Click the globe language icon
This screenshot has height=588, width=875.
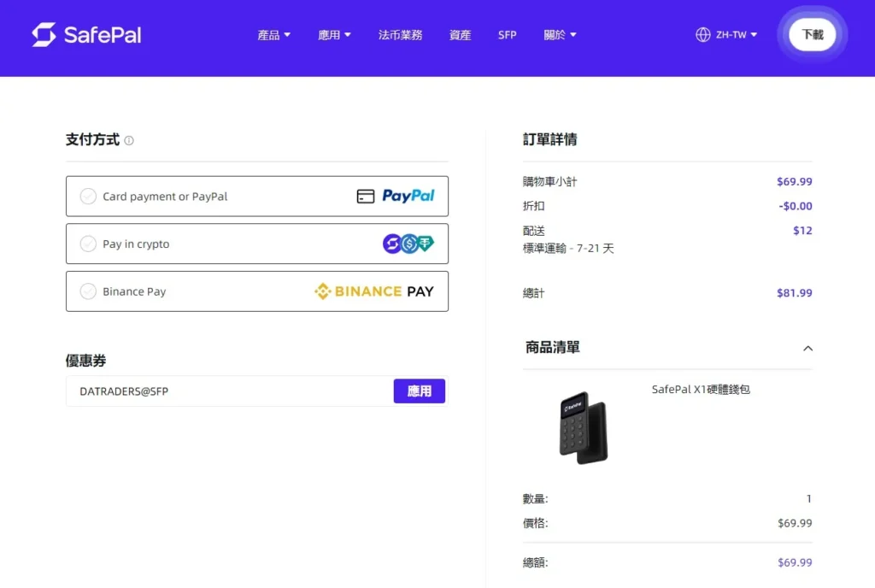click(x=703, y=34)
